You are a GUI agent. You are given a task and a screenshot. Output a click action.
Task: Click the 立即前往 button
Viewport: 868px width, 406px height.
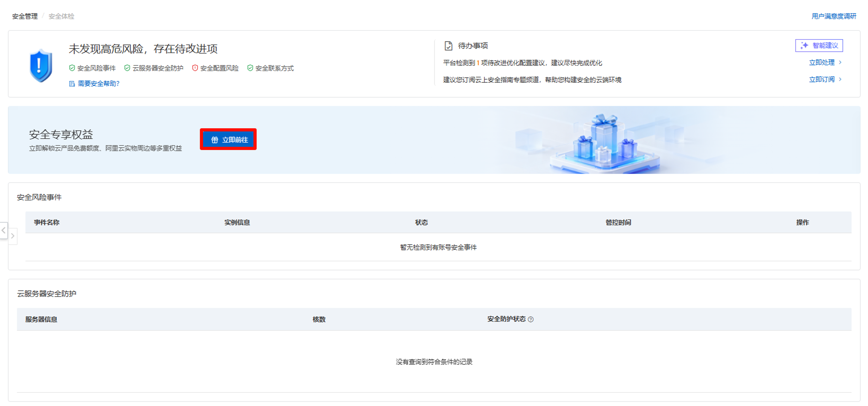228,139
